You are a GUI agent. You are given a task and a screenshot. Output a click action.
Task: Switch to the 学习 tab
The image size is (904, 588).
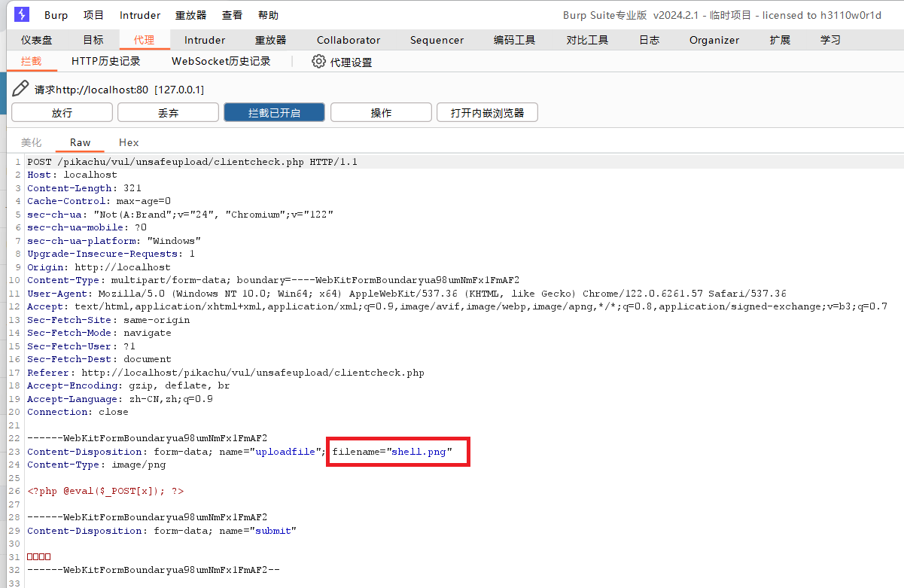pos(830,40)
